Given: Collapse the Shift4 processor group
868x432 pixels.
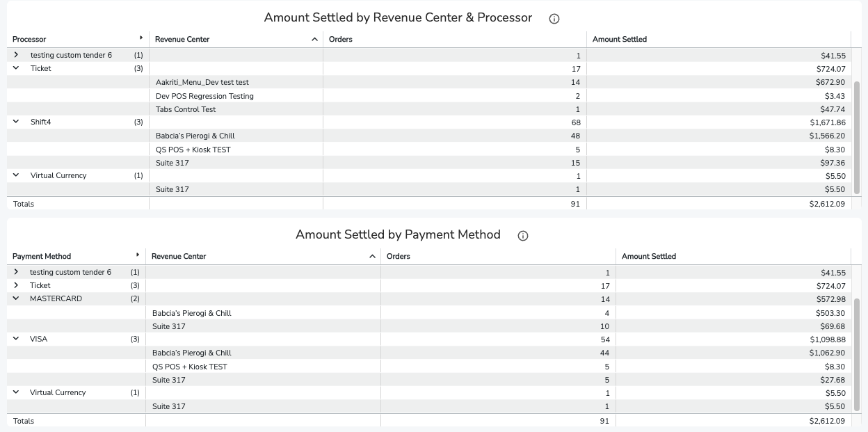Looking at the screenshot, I should point(16,122).
